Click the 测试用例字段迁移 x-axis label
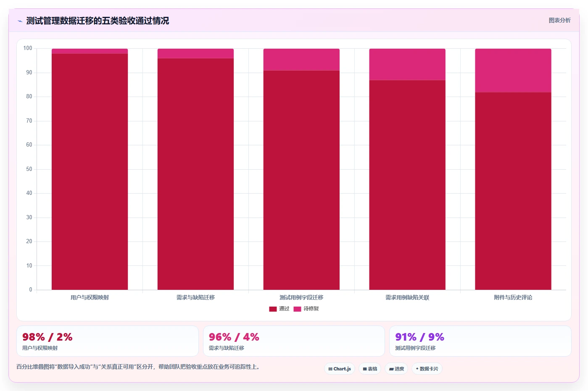This screenshot has height=391, width=588. tap(301, 297)
